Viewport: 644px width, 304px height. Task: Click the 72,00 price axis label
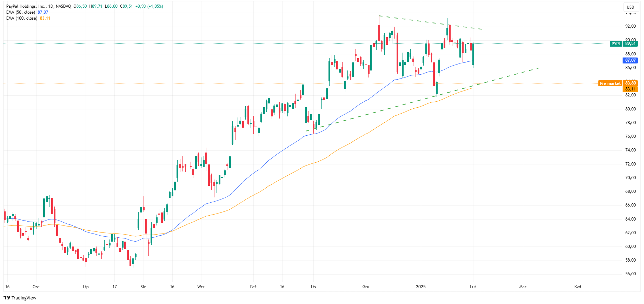[x=630, y=164]
